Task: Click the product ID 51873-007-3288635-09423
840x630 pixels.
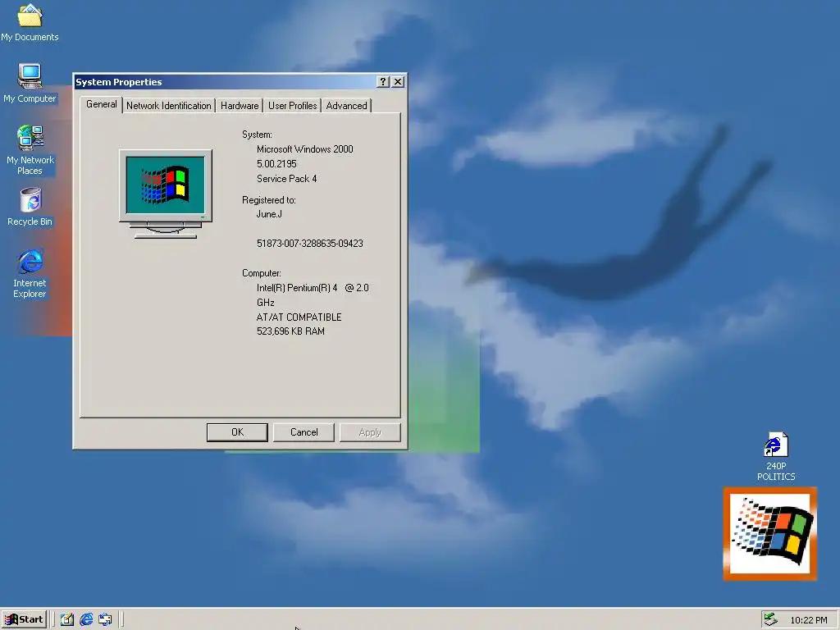Action: tap(309, 243)
